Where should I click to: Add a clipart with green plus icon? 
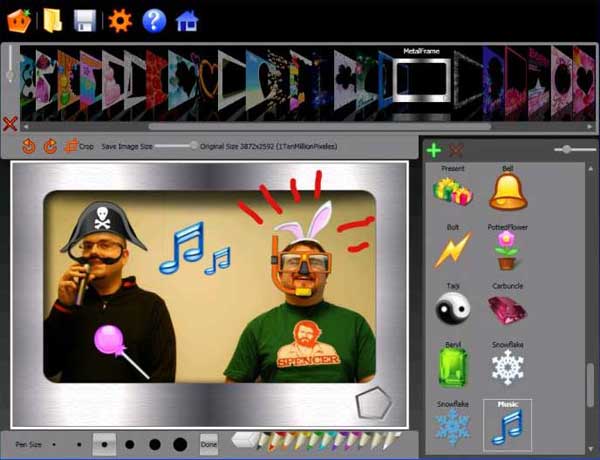tap(434, 151)
